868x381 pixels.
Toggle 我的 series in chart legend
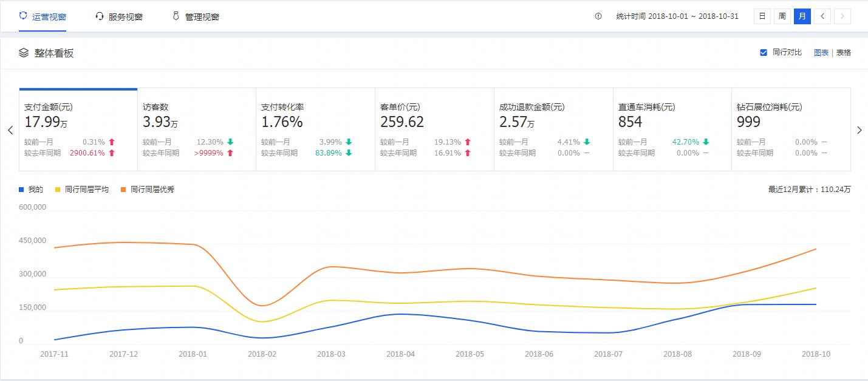pos(31,190)
